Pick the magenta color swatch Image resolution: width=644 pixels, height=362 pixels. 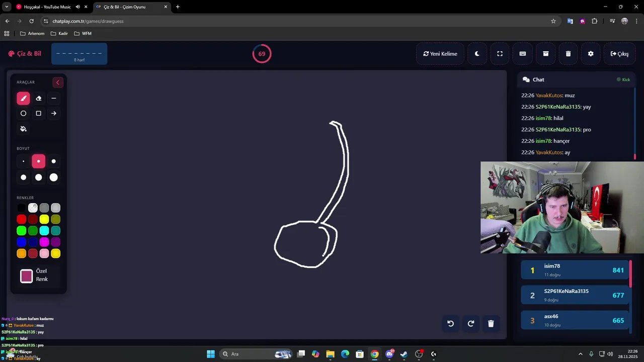click(44, 242)
